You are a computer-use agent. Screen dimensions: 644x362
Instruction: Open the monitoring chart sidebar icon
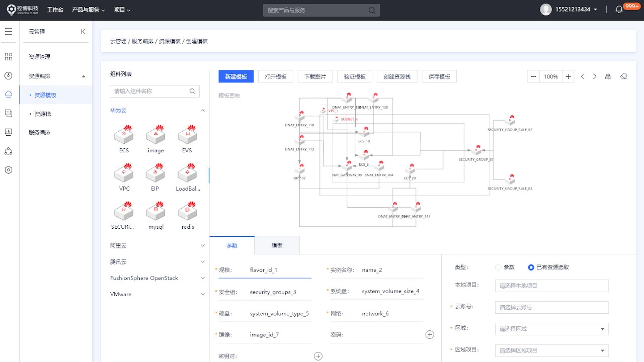click(x=9, y=132)
